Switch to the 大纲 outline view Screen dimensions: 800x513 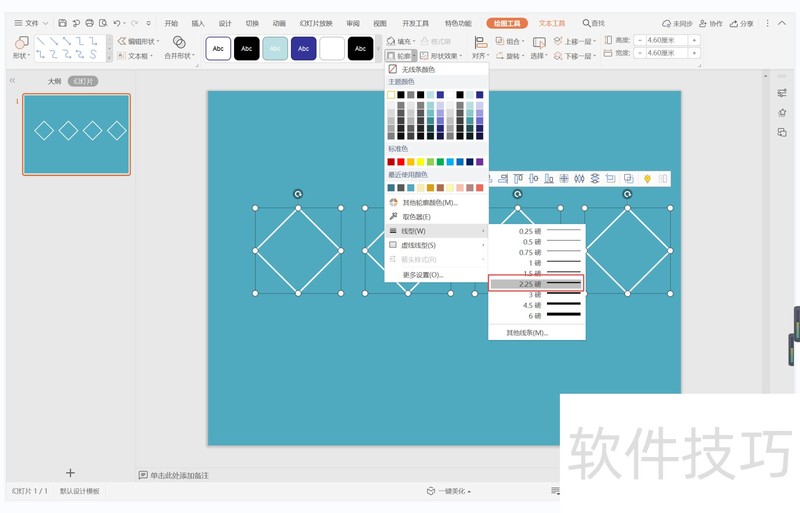tap(55, 81)
